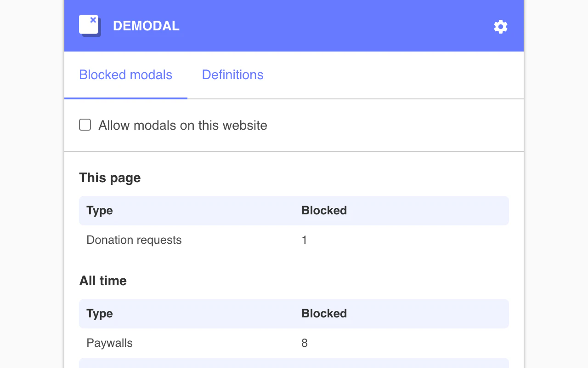The image size is (588, 368).
Task: Click the partially visible table row at bottom
Action: pyautogui.click(x=294, y=364)
